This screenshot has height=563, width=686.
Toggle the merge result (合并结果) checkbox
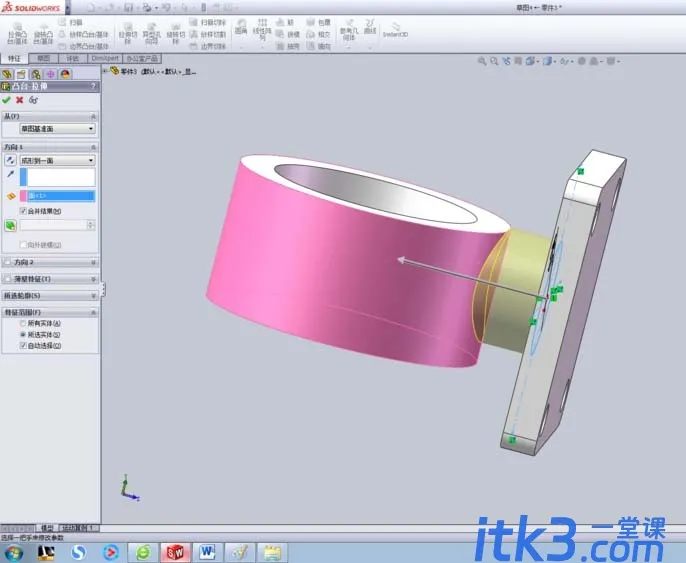(x=23, y=211)
